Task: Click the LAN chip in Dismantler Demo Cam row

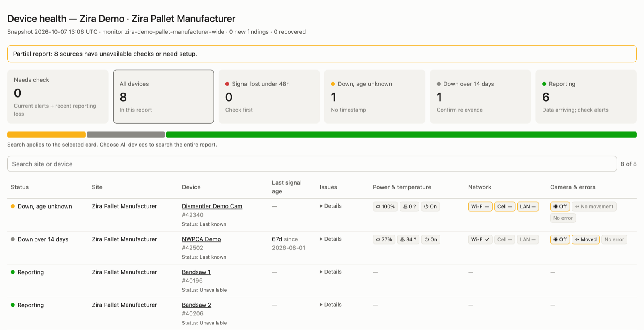Action: [528, 207]
